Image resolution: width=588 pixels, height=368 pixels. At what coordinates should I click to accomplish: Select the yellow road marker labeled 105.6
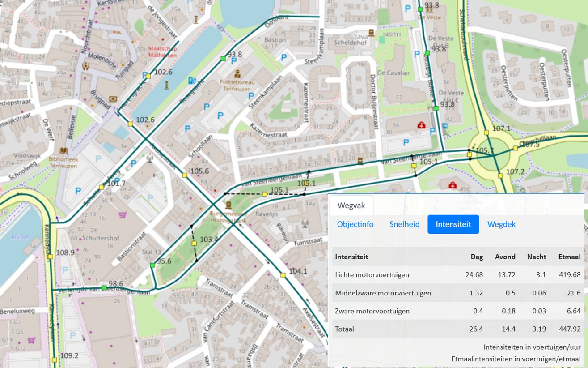[185, 175]
